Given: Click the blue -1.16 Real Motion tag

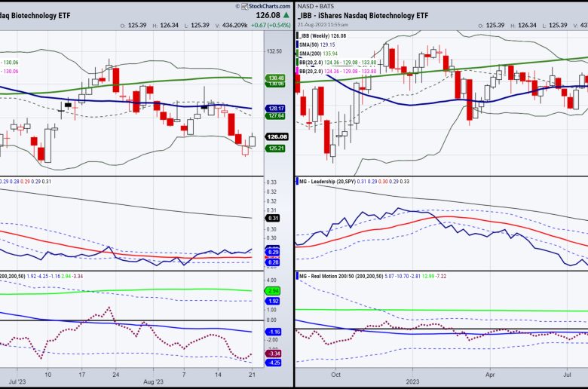Looking at the screenshot, I should coord(273,332).
